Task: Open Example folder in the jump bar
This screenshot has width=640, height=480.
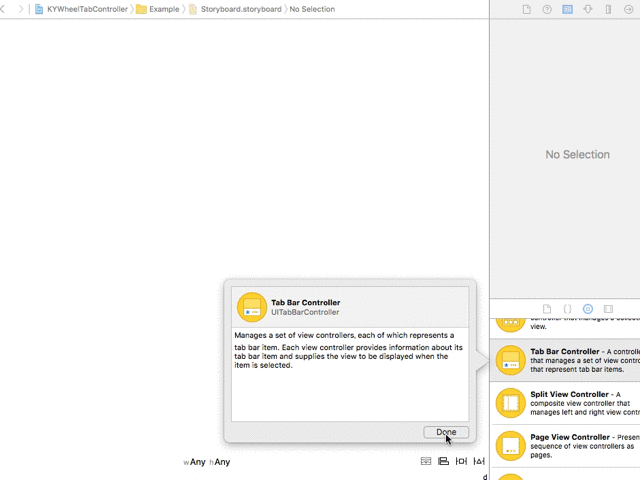Action: pyautogui.click(x=158, y=9)
